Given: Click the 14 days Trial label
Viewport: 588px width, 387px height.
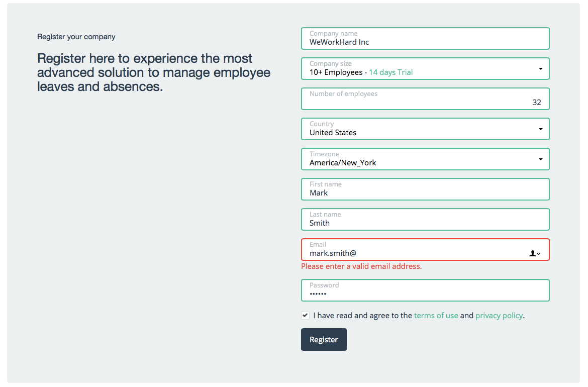Looking at the screenshot, I should [390, 72].
